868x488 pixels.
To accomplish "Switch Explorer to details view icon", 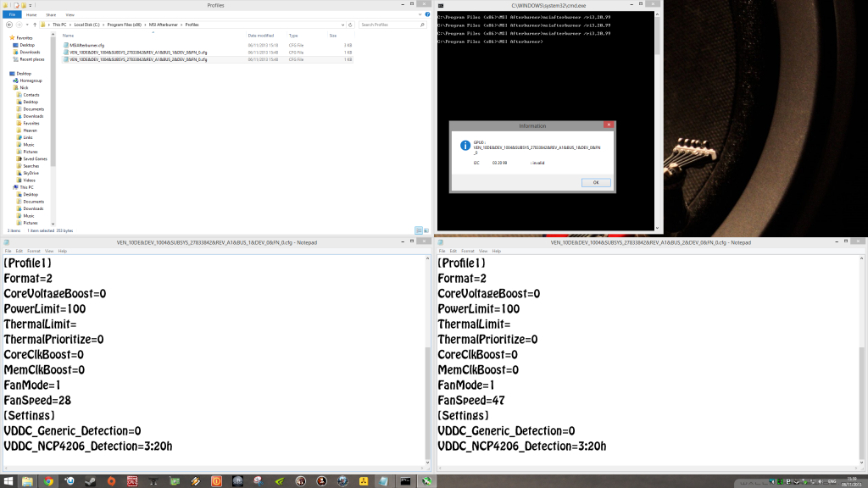I will coord(419,230).
